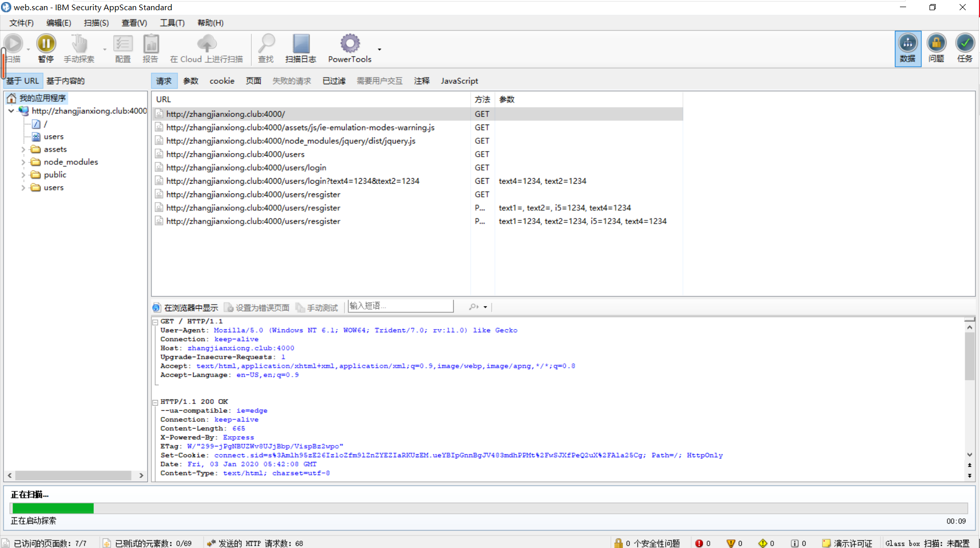
Task: Click 设置为错误页面 button
Action: point(257,308)
